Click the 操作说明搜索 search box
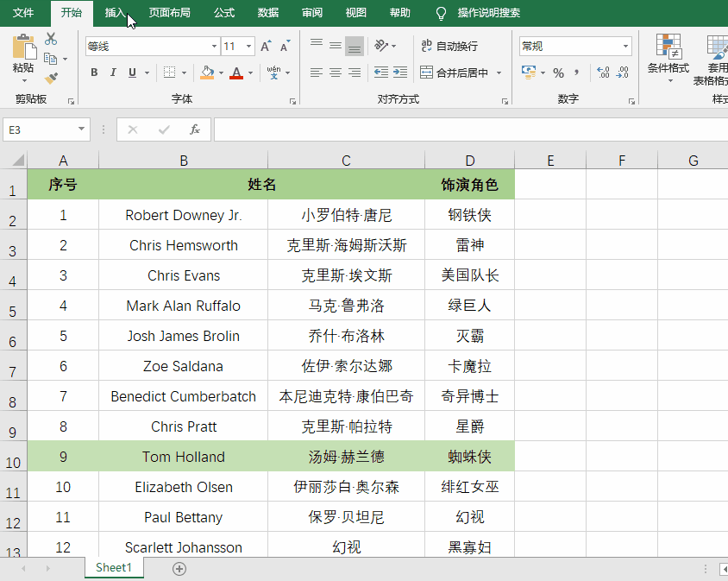 [488, 13]
